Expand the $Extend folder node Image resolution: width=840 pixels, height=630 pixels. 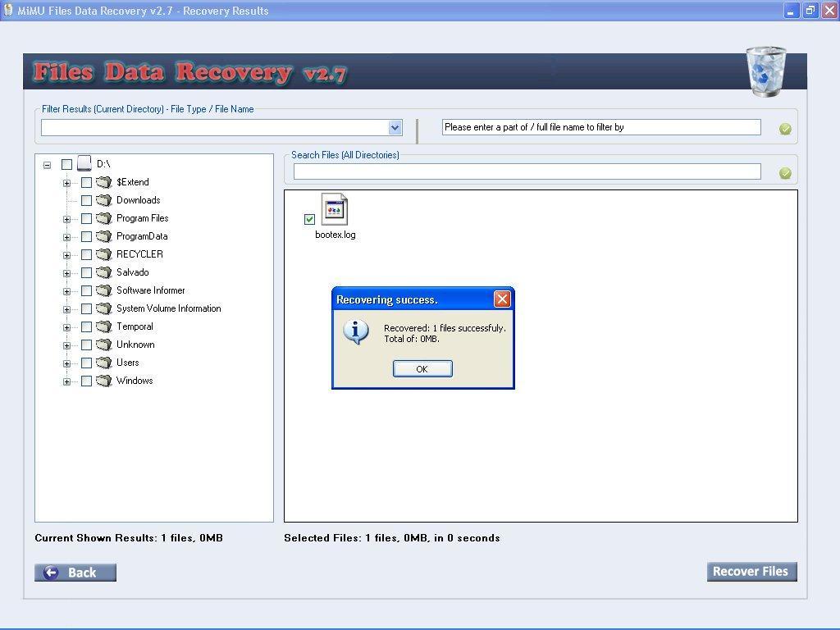point(66,183)
